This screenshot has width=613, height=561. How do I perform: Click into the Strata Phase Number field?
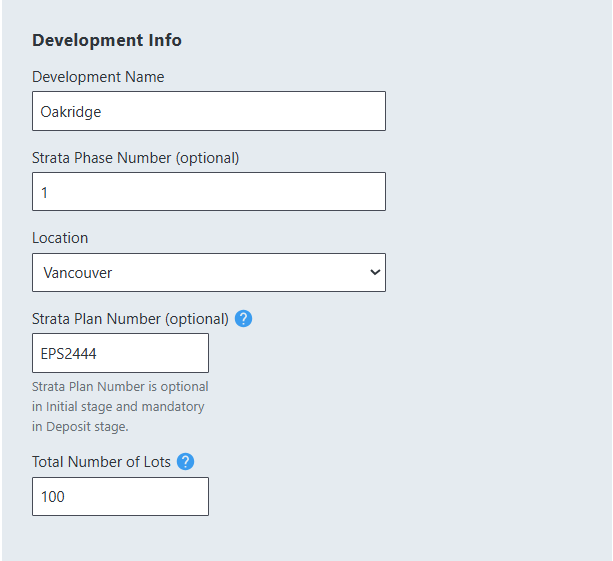coord(208,191)
